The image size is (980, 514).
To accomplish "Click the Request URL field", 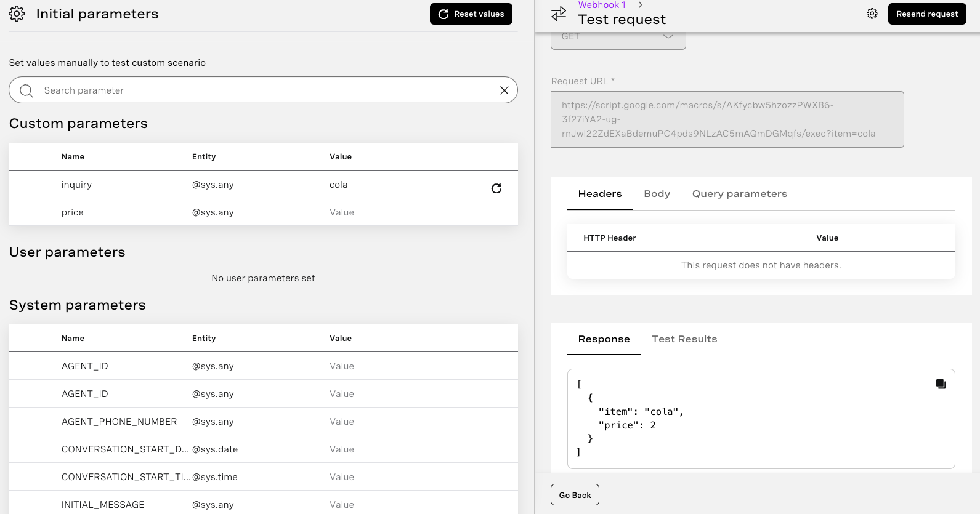I will [727, 119].
